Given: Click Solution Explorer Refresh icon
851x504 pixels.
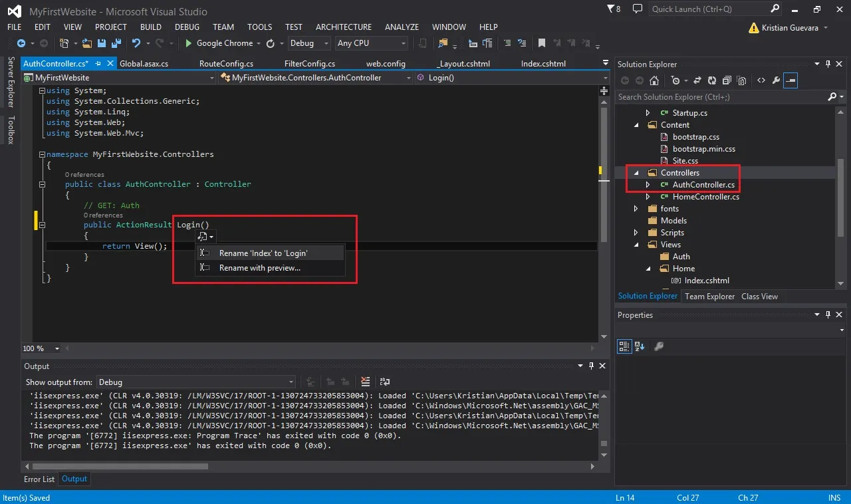Looking at the screenshot, I should point(712,80).
